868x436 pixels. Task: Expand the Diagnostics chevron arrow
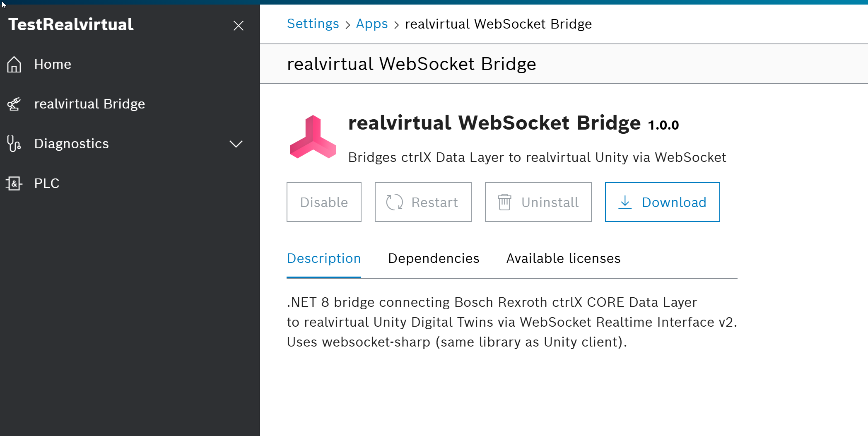[236, 144]
